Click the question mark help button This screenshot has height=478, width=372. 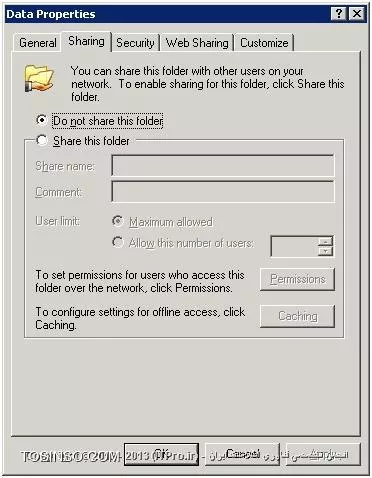point(339,14)
